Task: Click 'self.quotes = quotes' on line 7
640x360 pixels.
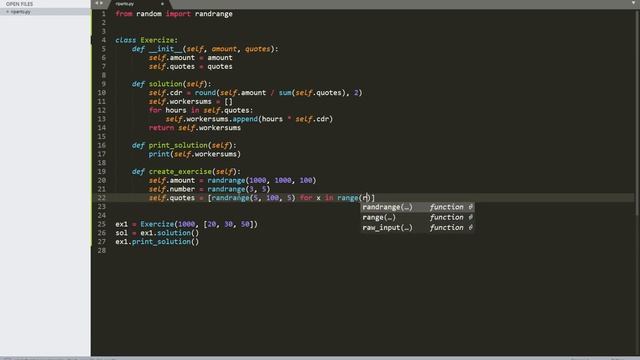Action: 191,67
